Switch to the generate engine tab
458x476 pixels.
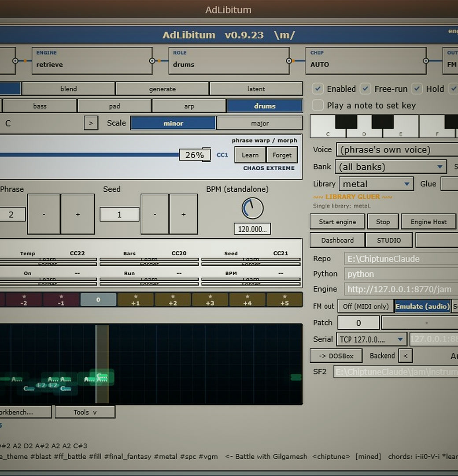point(162,89)
